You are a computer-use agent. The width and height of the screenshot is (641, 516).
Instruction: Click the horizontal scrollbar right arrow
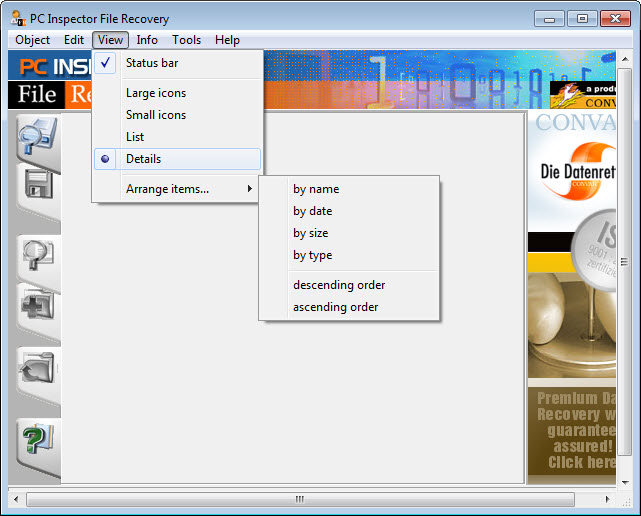[x=607, y=499]
